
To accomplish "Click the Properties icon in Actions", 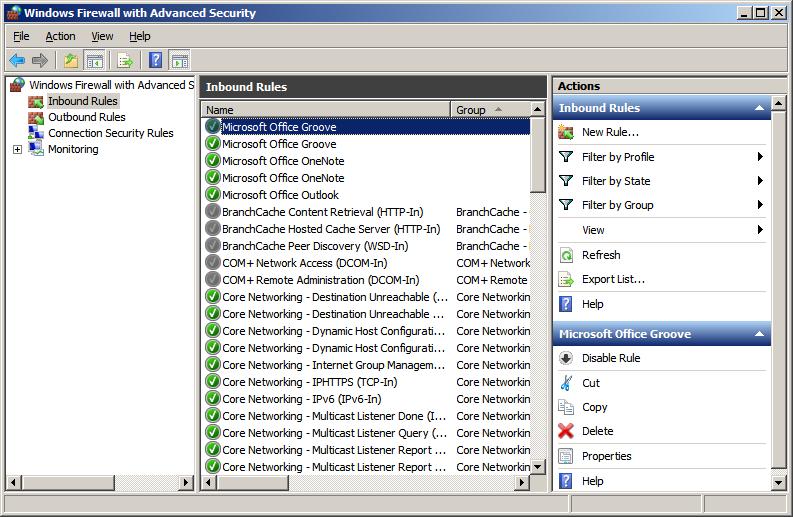I will pyautogui.click(x=566, y=456).
